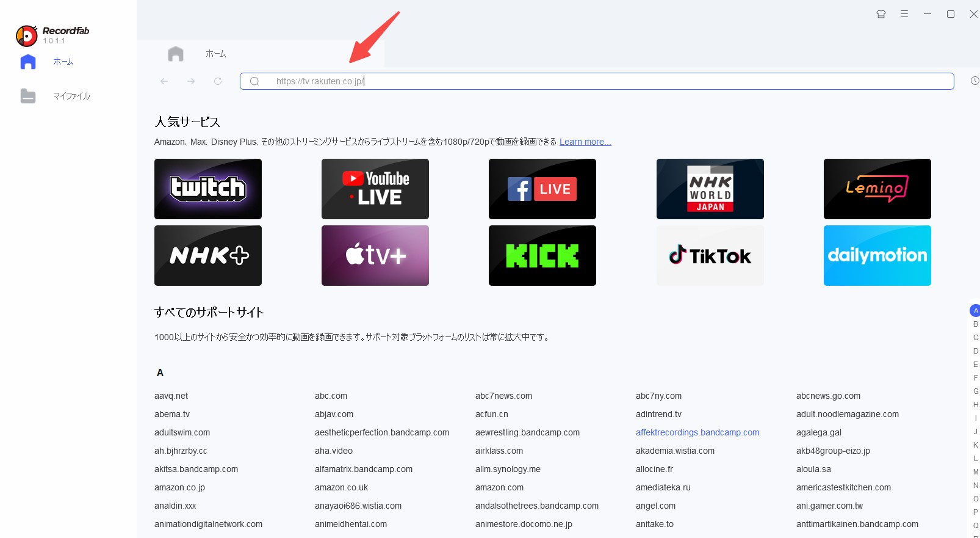Image resolution: width=980 pixels, height=538 pixels.
Task: Jump to letter B in index
Action: tap(976, 324)
